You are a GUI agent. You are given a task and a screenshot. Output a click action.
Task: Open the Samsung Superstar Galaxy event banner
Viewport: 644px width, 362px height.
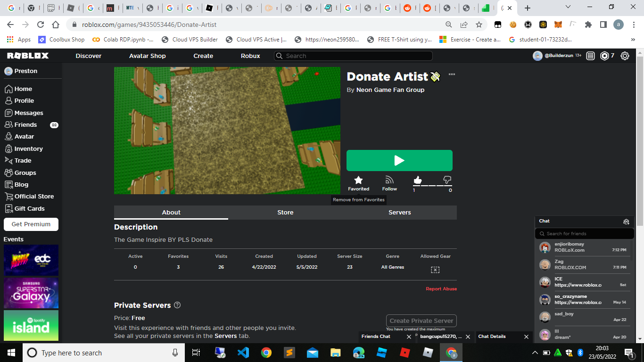point(31,293)
